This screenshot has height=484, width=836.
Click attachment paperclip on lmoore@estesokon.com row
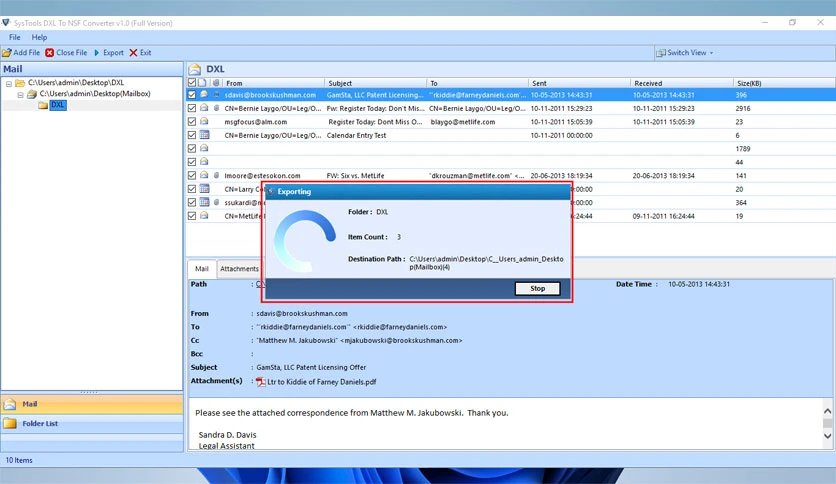click(x=216, y=175)
